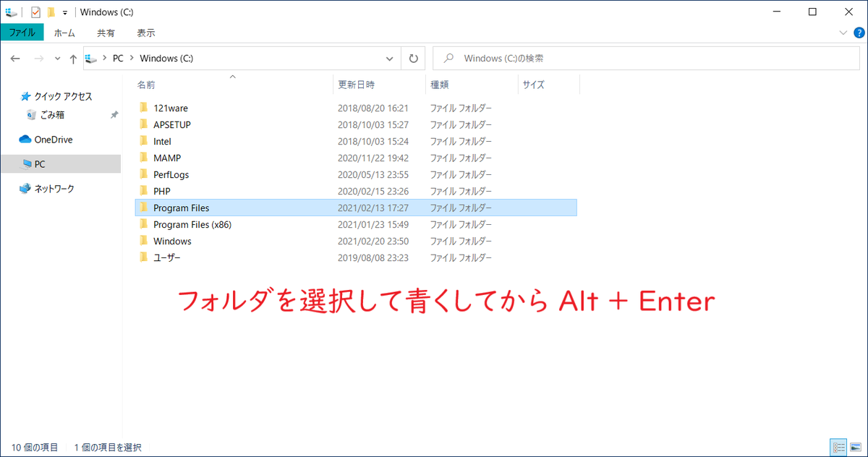Click PC in the breadcrumb path
This screenshot has height=457, width=868.
coord(118,58)
